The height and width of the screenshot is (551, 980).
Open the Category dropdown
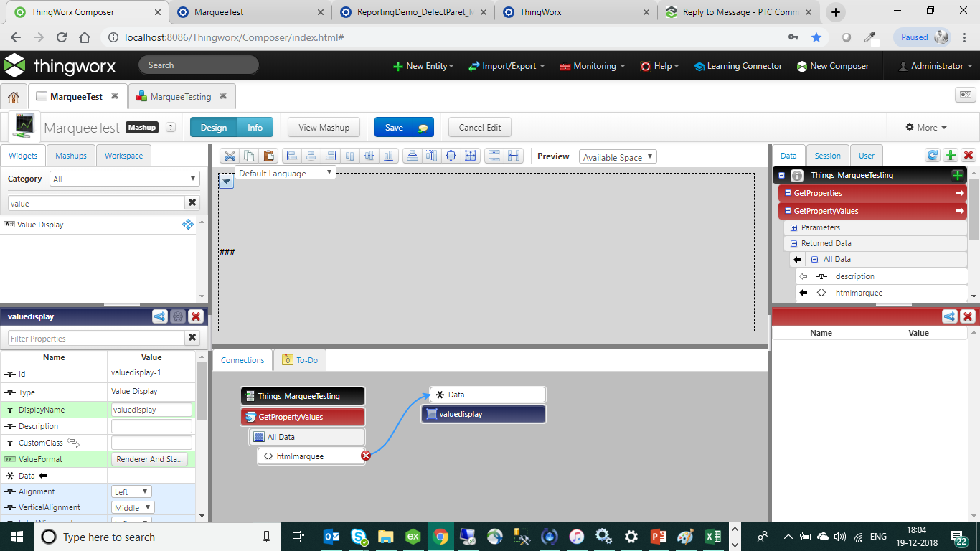(125, 179)
